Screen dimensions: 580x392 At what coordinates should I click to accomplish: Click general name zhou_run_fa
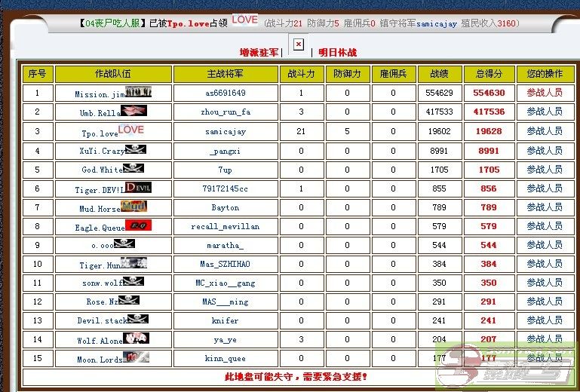226,112
